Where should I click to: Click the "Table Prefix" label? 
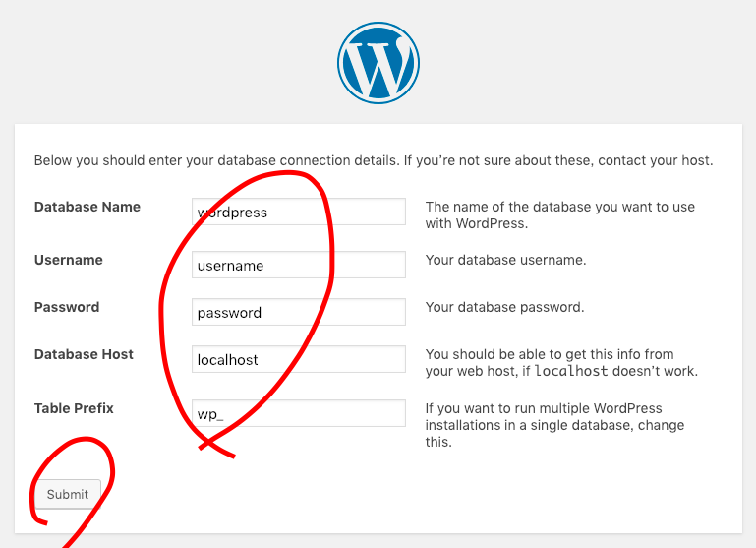[75, 408]
